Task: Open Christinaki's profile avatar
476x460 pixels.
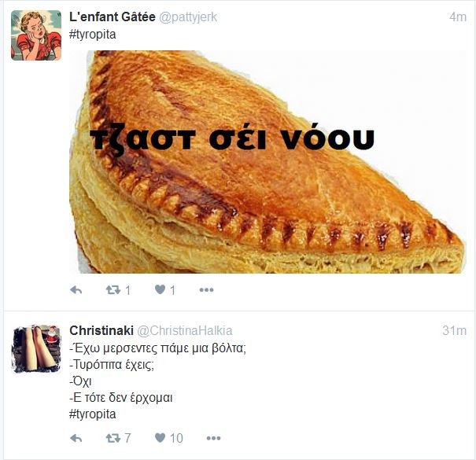Action: click(36, 349)
